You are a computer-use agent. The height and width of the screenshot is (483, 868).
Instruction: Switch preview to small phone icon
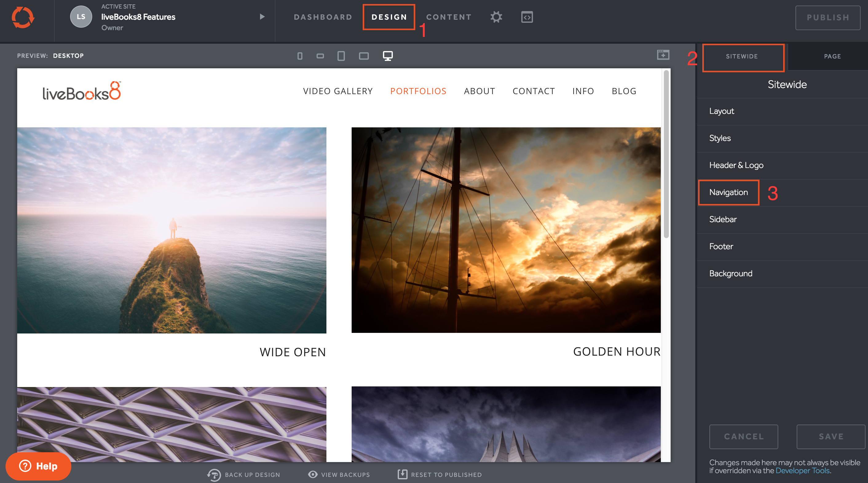(300, 56)
